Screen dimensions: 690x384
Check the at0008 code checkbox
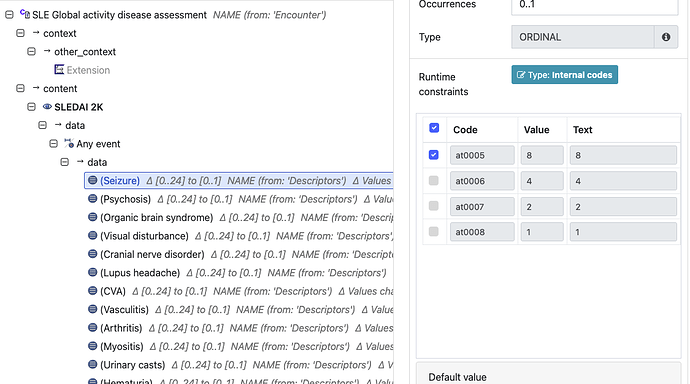click(433, 231)
